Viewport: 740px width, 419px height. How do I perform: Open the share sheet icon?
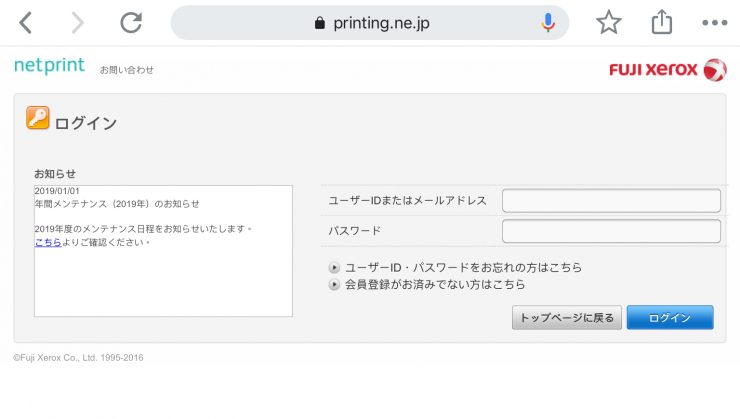(661, 22)
